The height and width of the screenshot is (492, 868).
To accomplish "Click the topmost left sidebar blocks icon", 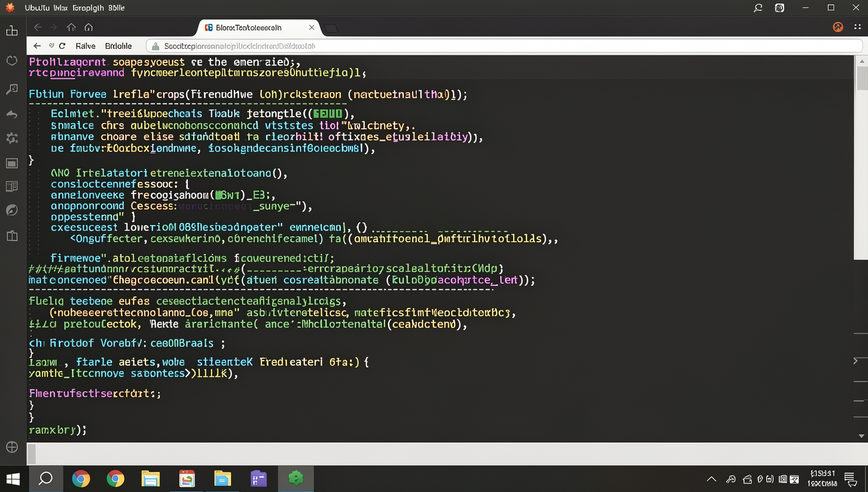I will point(12,31).
